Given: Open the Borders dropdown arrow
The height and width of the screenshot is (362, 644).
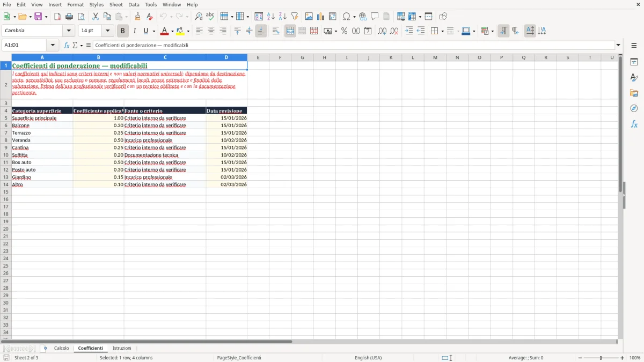Looking at the screenshot, I should click(x=442, y=31).
